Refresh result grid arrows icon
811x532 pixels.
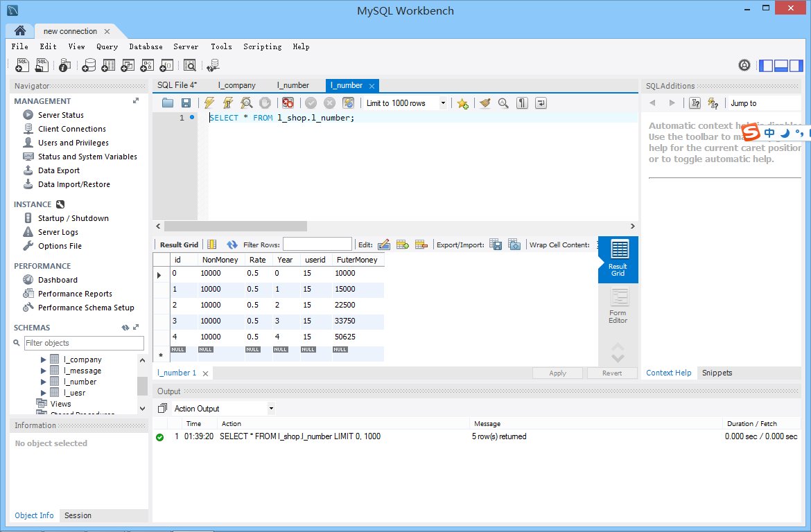[232, 245]
